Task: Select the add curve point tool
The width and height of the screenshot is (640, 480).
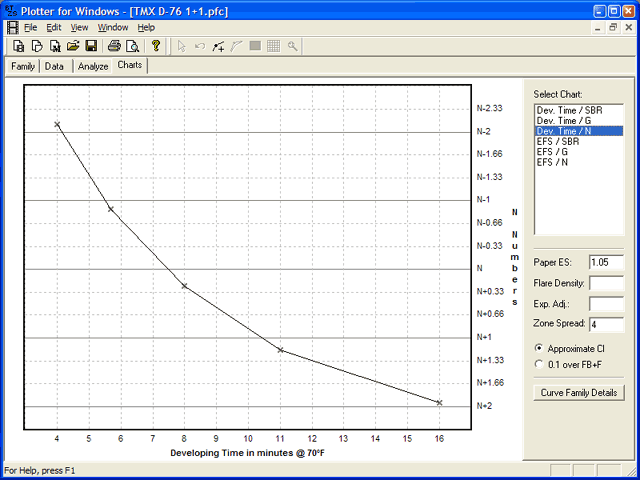Action: click(x=218, y=46)
